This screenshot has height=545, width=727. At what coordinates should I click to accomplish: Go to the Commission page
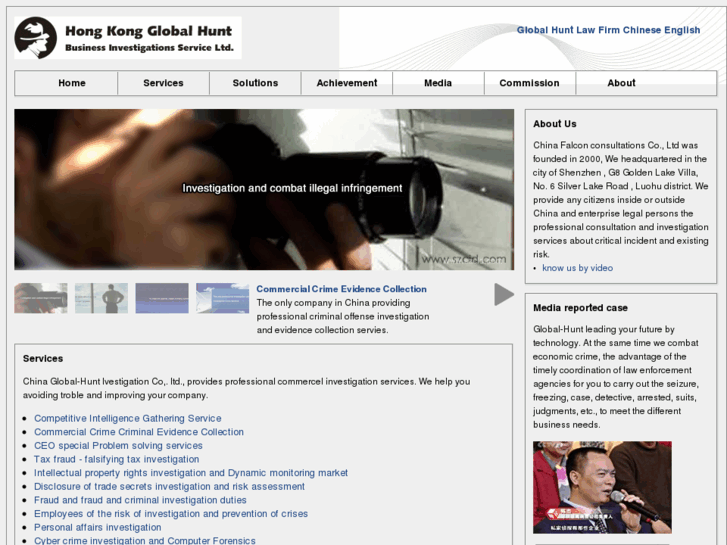[x=529, y=83]
